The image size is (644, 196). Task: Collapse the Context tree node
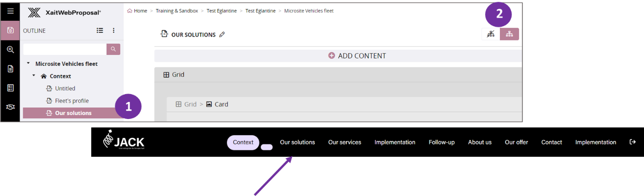pyautogui.click(x=34, y=76)
